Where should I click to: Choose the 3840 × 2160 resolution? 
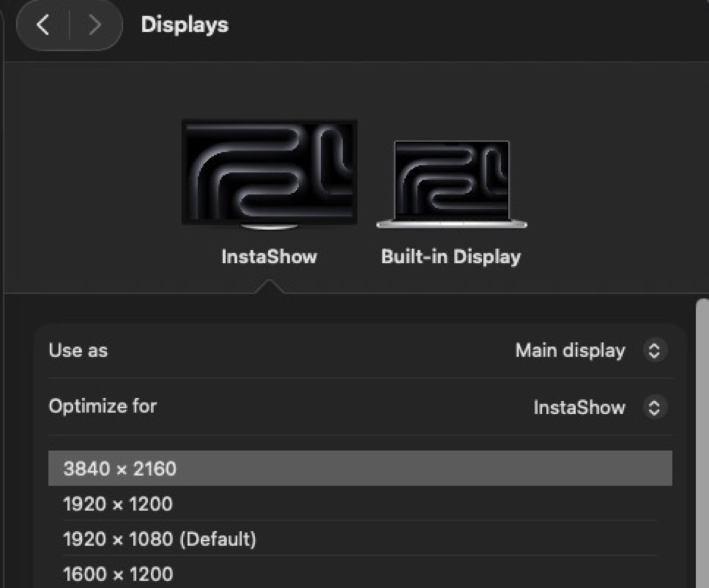coord(120,469)
